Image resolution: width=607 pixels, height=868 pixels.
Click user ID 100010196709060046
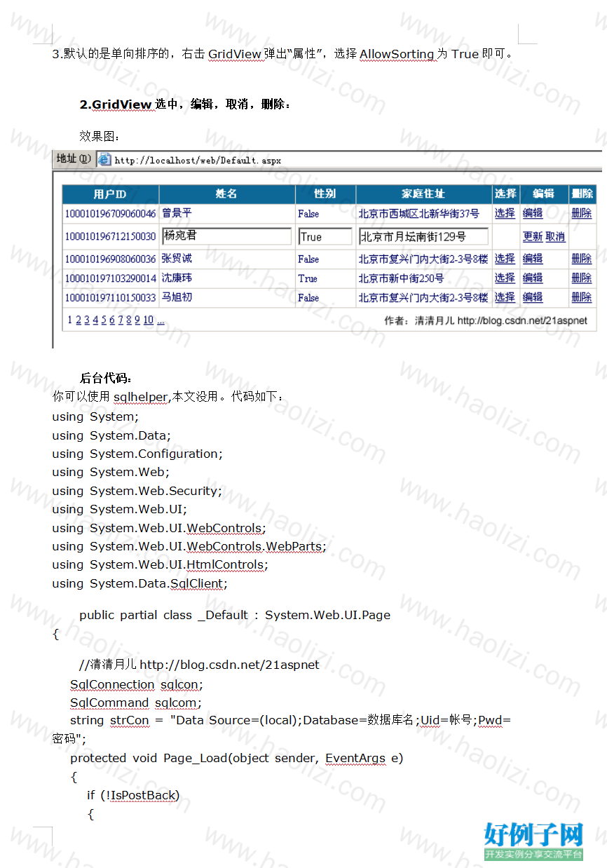[x=111, y=214]
